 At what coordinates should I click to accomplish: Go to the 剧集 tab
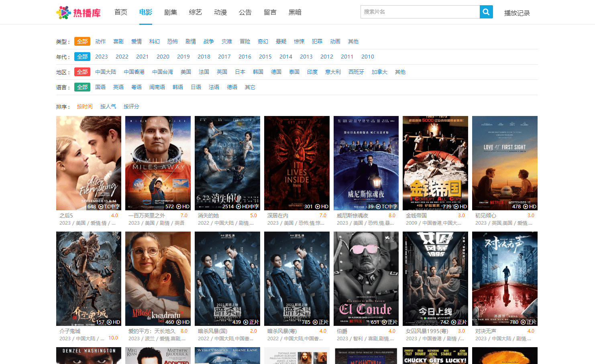click(171, 12)
